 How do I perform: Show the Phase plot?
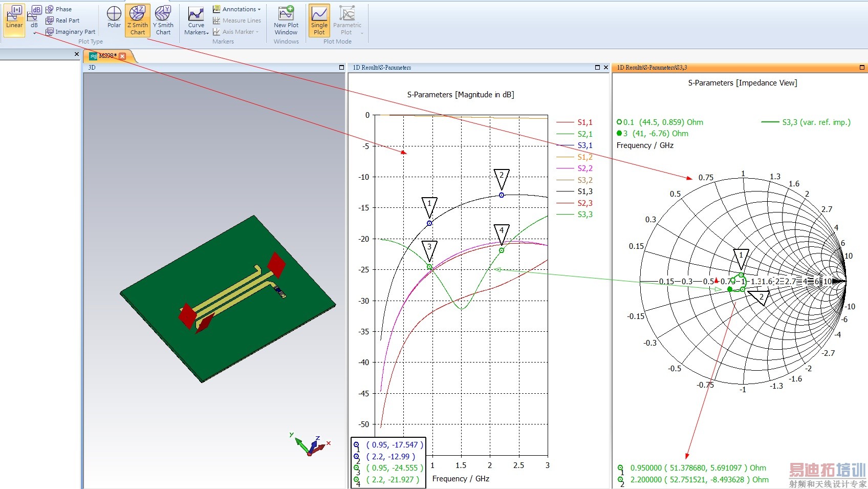pyautogui.click(x=58, y=9)
